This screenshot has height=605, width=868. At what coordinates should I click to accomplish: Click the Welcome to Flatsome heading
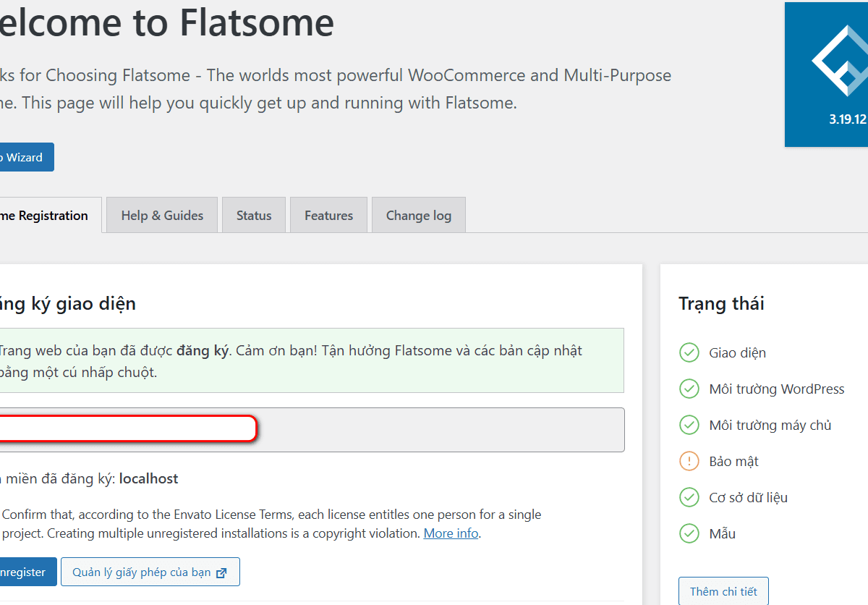(166, 22)
